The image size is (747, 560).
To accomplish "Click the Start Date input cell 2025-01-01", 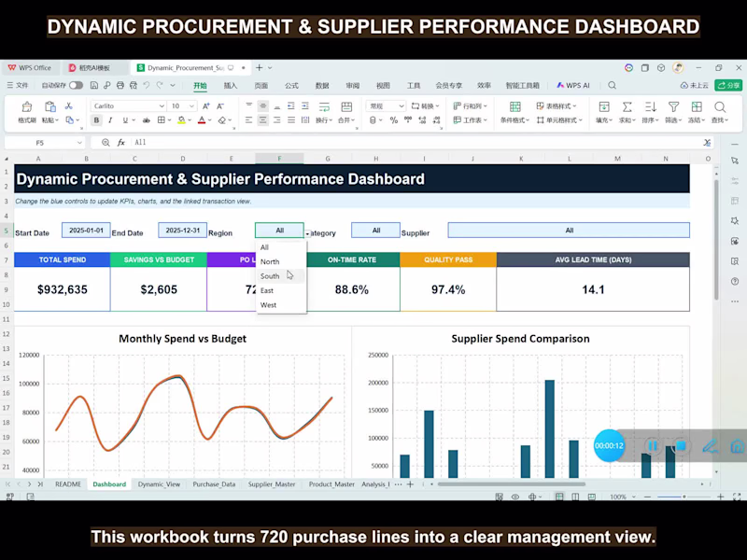I will click(86, 230).
